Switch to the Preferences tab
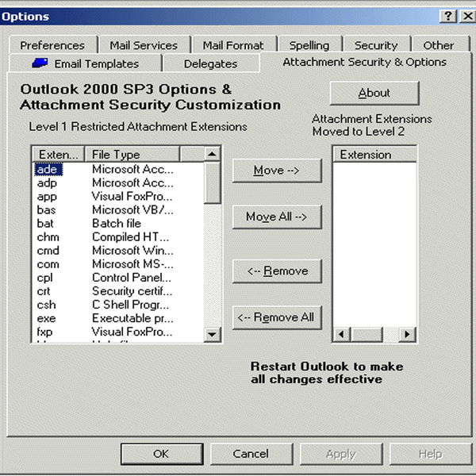The width and height of the screenshot is (476, 476). (x=52, y=45)
